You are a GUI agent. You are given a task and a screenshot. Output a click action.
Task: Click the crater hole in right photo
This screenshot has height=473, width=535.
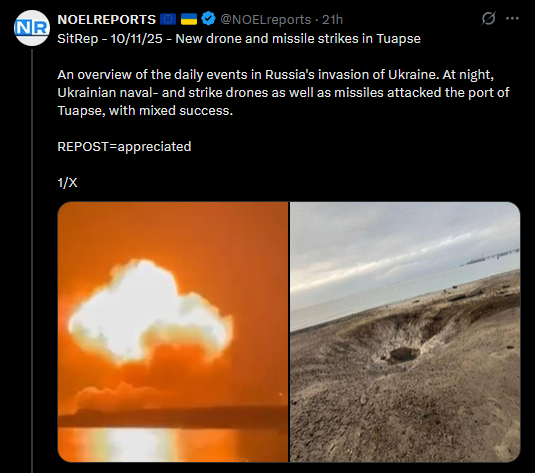pyautogui.click(x=404, y=355)
